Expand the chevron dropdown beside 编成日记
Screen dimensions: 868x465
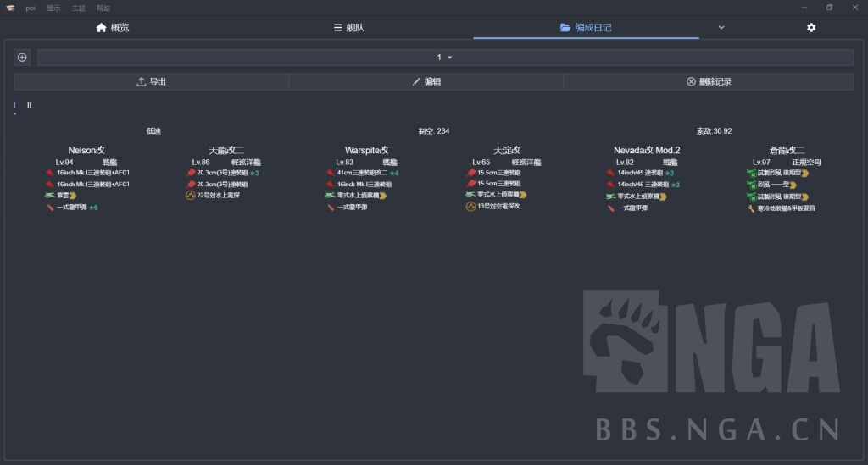click(x=721, y=28)
